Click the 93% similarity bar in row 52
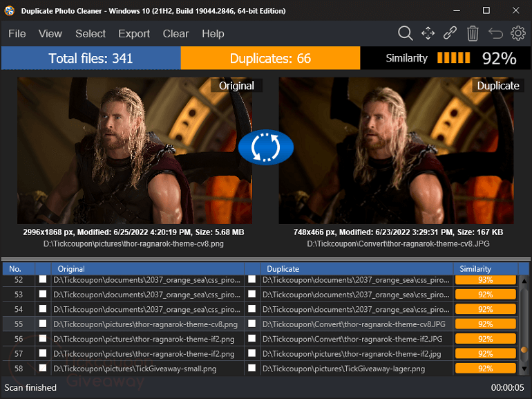Screen dimensions: 532x399 click(x=486, y=280)
